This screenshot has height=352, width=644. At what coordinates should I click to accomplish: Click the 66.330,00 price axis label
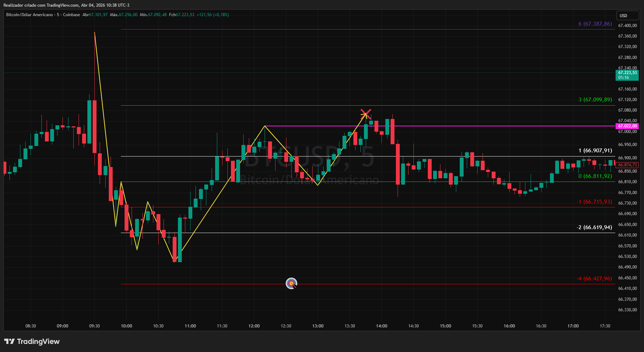[628, 310]
